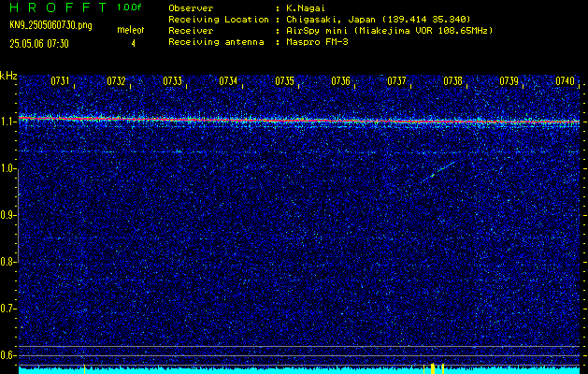Click the 0738 time marker
This screenshot has width=588, height=374.
pyautogui.click(x=452, y=81)
